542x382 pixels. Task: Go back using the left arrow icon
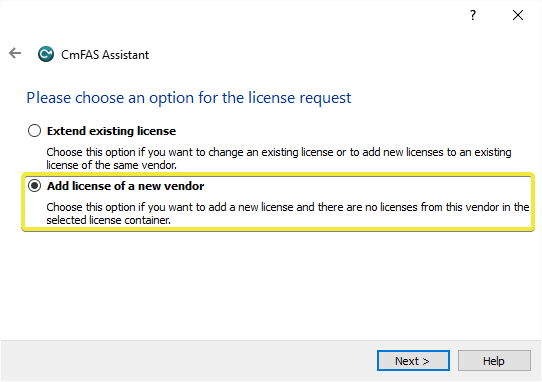tap(15, 54)
